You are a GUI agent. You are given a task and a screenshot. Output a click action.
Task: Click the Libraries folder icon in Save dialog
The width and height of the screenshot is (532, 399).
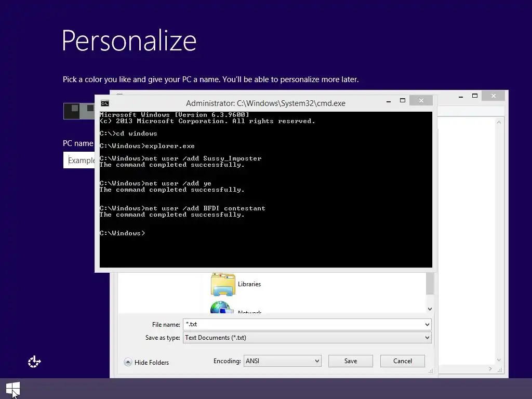pyautogui.click(x=223, y=284)
